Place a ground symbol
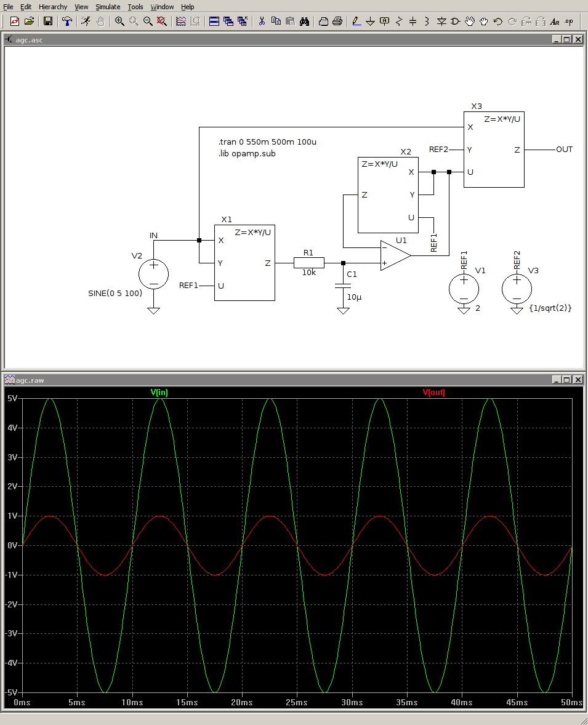Image resolution: width=588 pixels, height=725 pixels. 370,22
